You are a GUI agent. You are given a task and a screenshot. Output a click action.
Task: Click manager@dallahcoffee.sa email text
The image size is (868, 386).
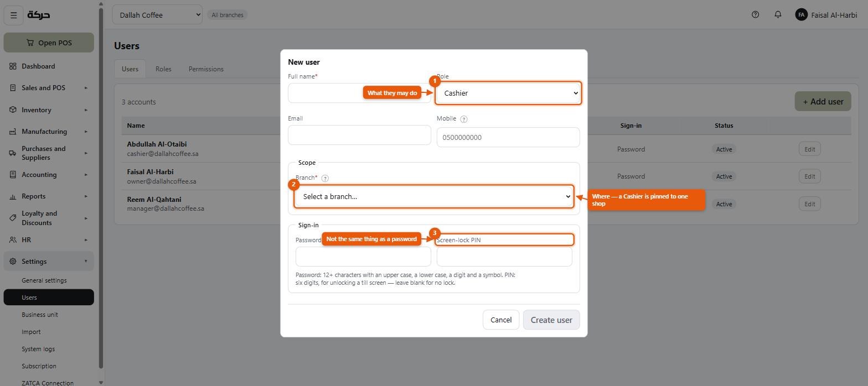point(166,209)
